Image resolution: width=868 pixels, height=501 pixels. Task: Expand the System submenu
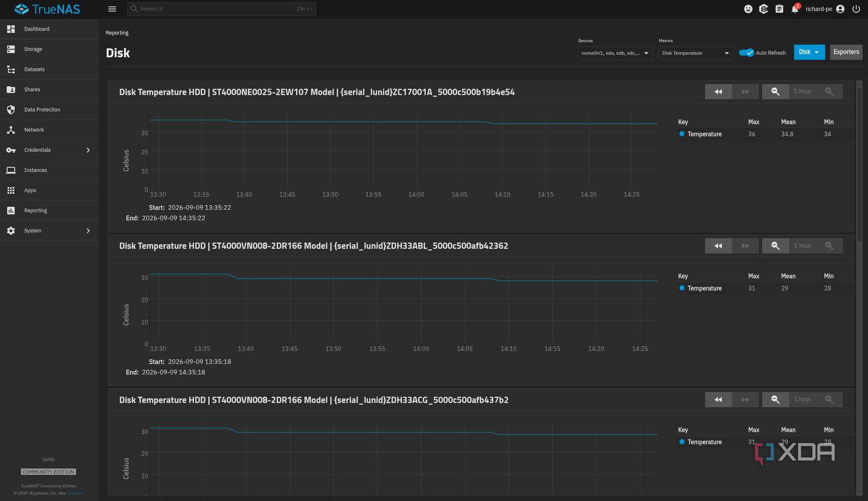coord(49,231)
